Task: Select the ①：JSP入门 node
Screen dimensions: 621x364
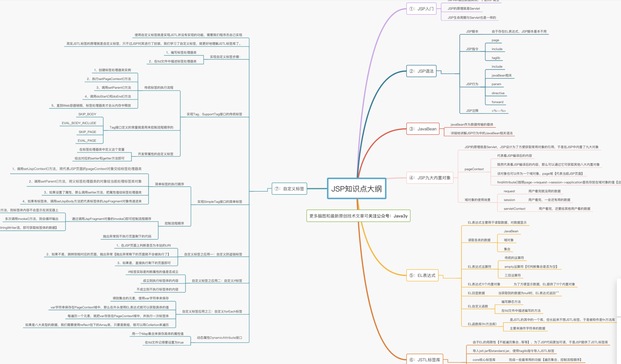Action: click(x=421, y=9)
